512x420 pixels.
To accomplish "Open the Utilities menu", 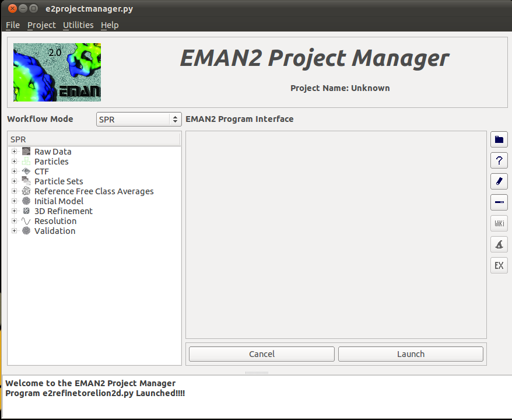I will tap(78, 25).
